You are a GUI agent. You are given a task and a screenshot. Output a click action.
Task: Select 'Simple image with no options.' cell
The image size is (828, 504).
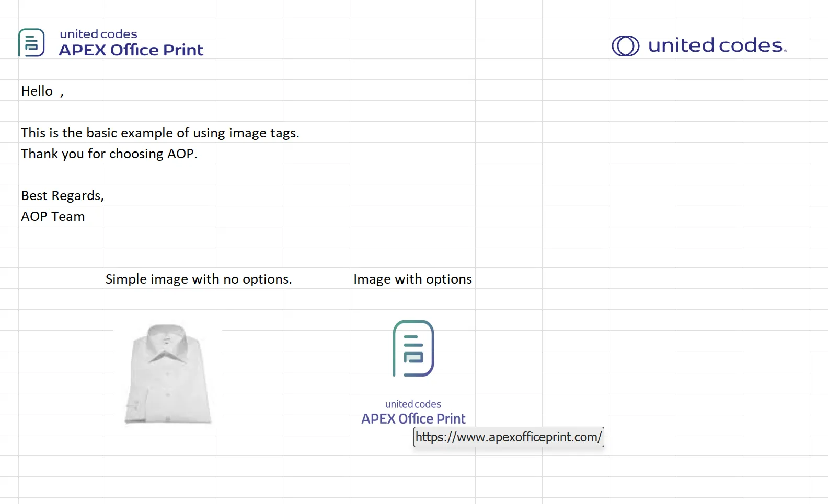[199, 279]
